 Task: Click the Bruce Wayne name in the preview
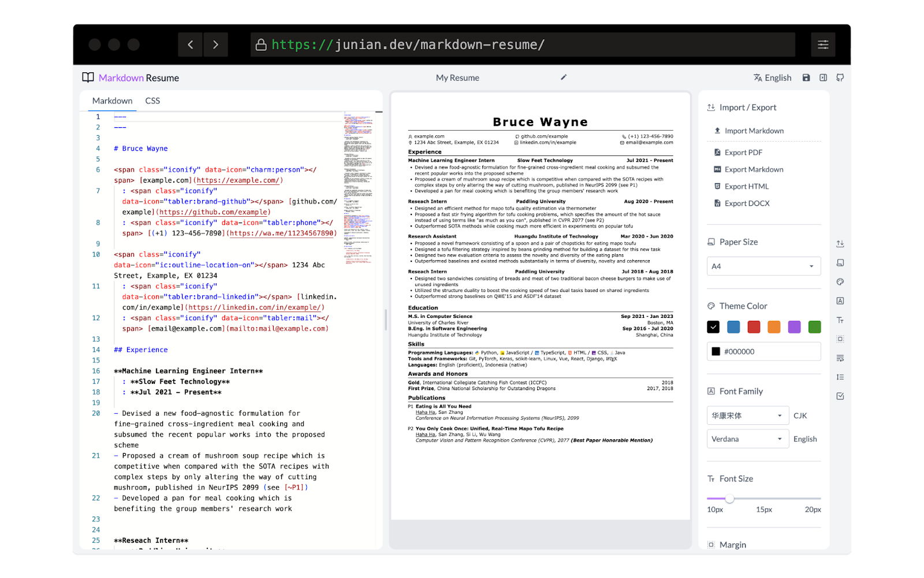point(541,122)
